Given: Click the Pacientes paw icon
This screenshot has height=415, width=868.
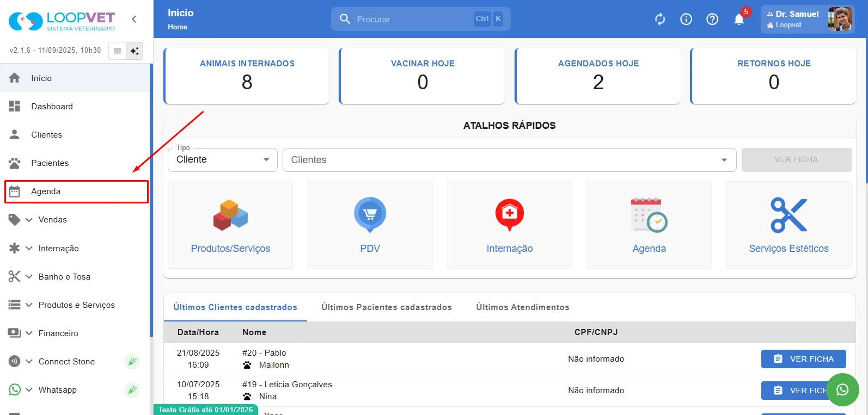Looking at the screenshot, I should [15, 163].
